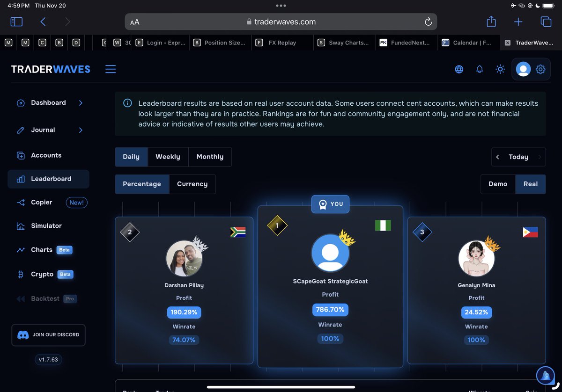562x392 pixels.
Task: Close the TraderWaves browser tab
Action: 508,43
